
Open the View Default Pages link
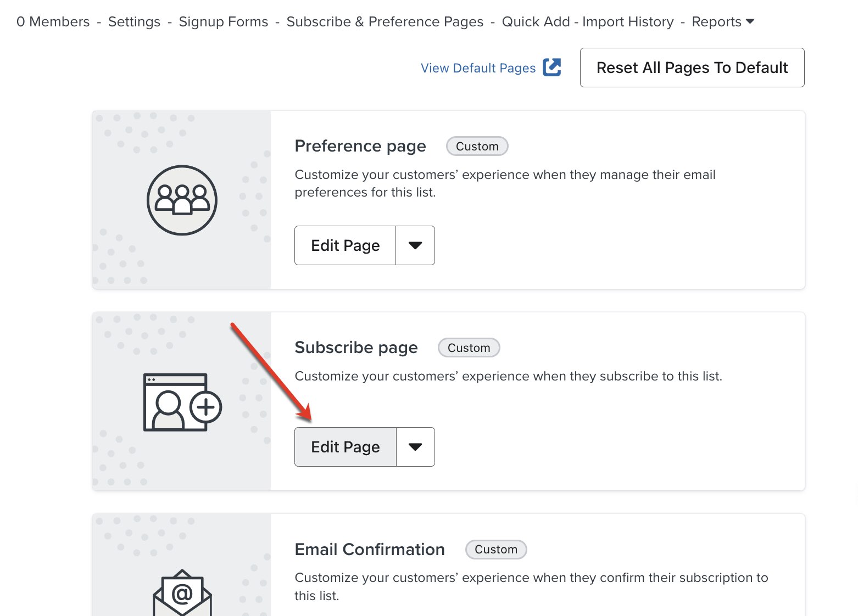point(478,68)
